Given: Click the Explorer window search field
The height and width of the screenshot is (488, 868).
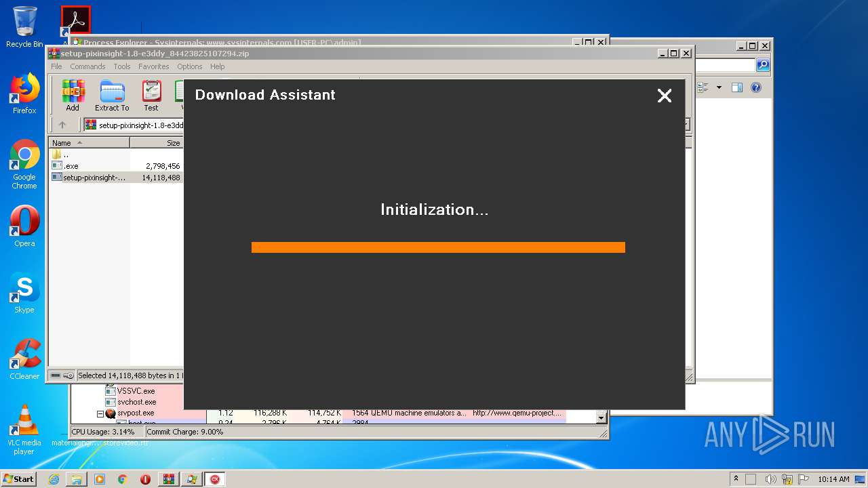Looking at the screenshot, I should pyautogui.click(x=724, y=65).
